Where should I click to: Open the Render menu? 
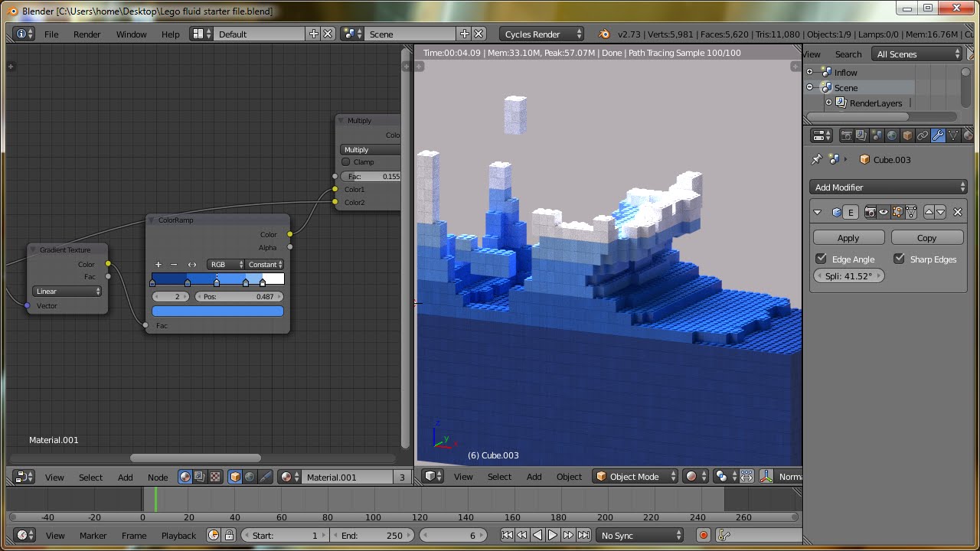click(x=87, y=34)
